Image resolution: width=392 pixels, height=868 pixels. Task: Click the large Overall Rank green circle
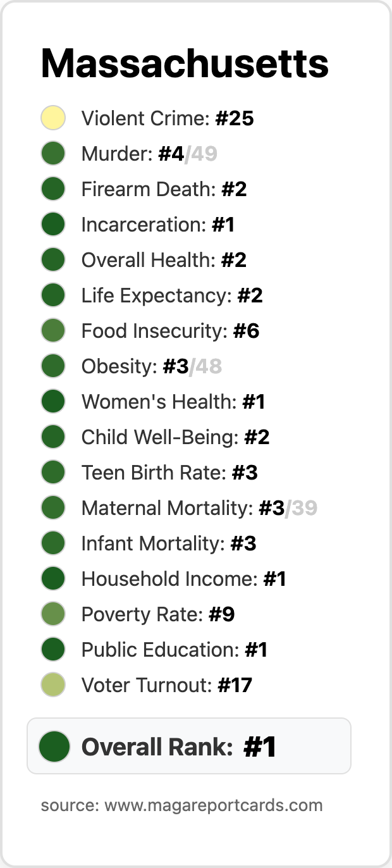click(54, 747)
